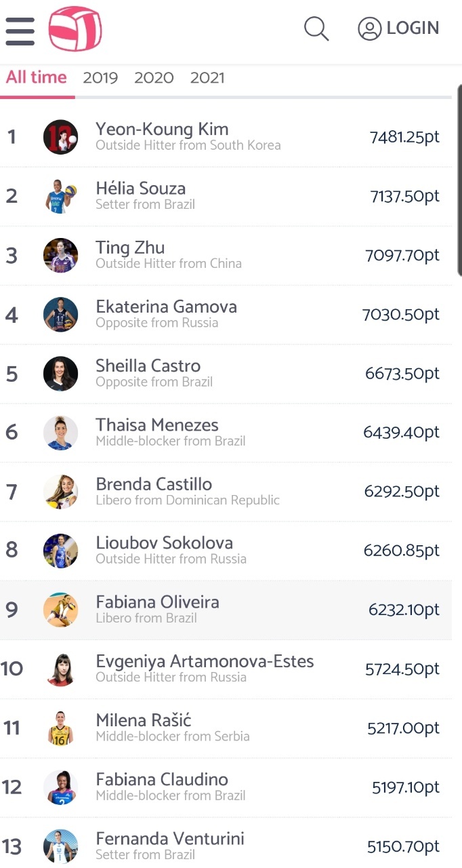
Task: Click Ting Zhu's avatar photo
Action: coord(60,256)
